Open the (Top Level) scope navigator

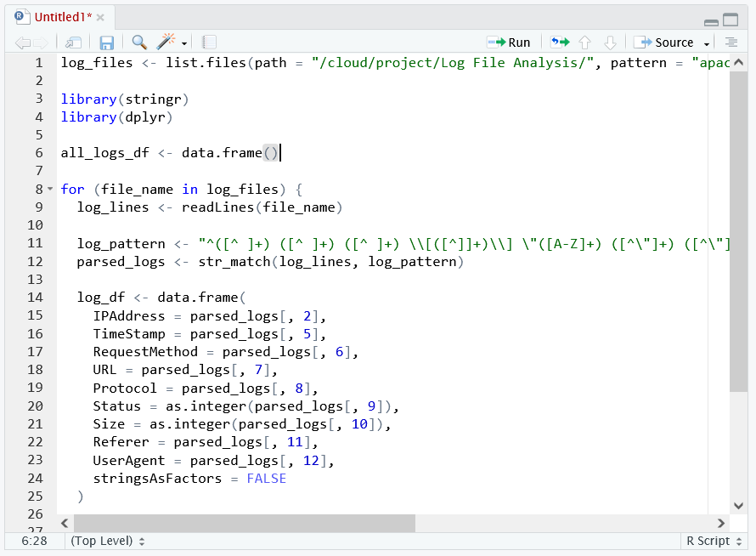(x=108, y=541)
